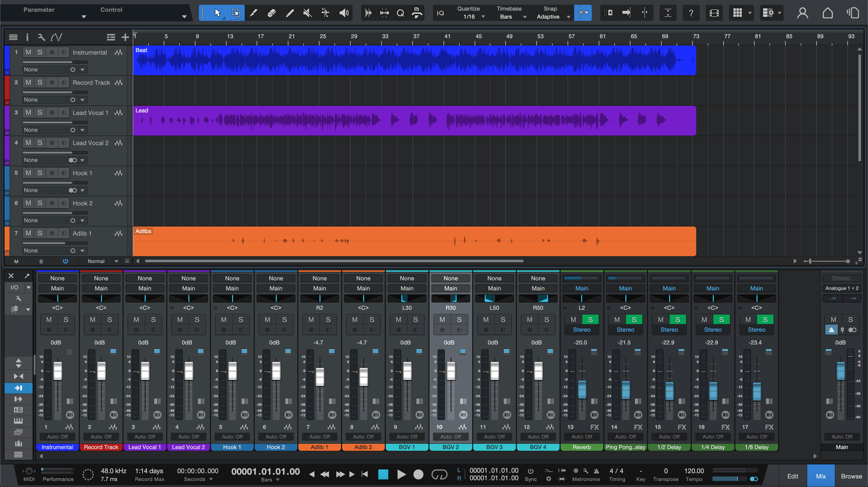The width and height of the screenshot is (868, 487).
Task: Select the Listen tool speaker icon
Action: click(344, 13)
